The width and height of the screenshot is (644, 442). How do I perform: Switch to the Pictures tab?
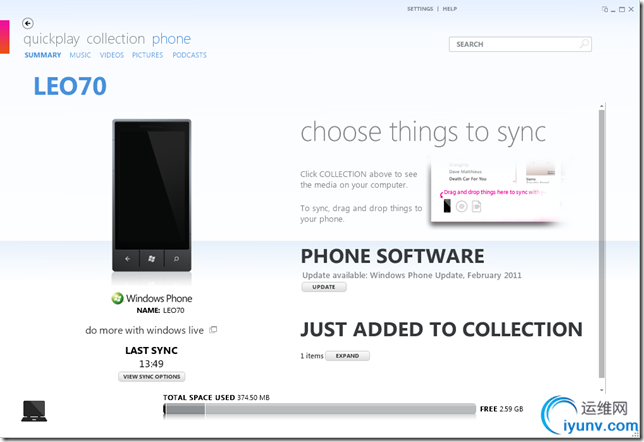point(147,55)
